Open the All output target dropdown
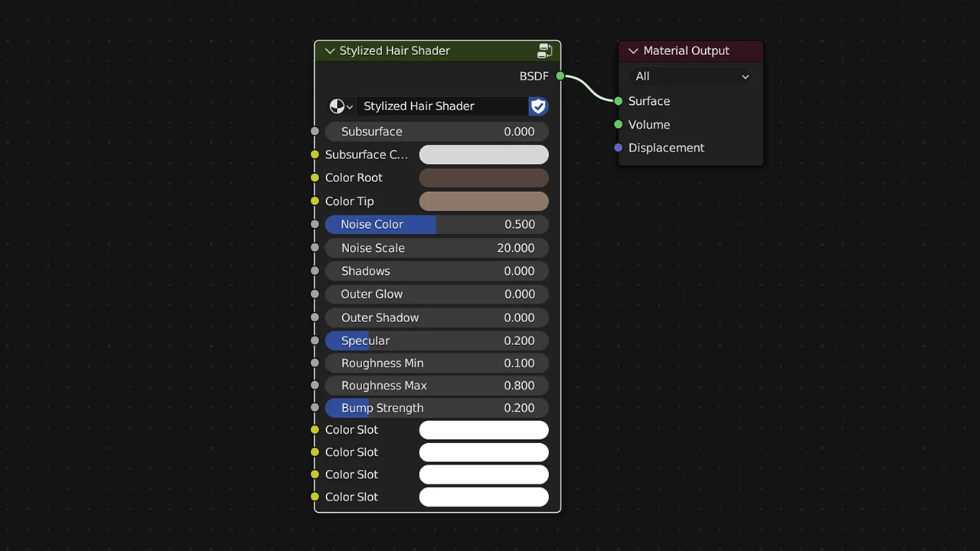This screenshot has height=551, width=980. (689, 77)
